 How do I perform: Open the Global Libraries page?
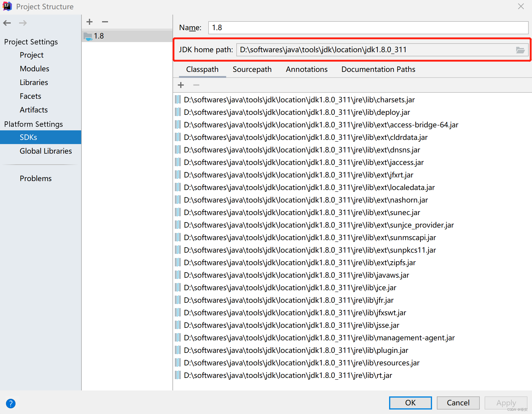[x=46, y=151]
